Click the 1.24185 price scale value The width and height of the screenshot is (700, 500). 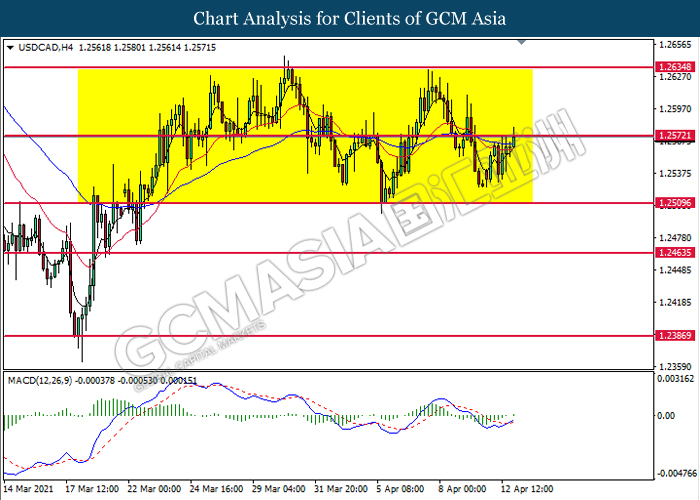[x=675, y=303]
